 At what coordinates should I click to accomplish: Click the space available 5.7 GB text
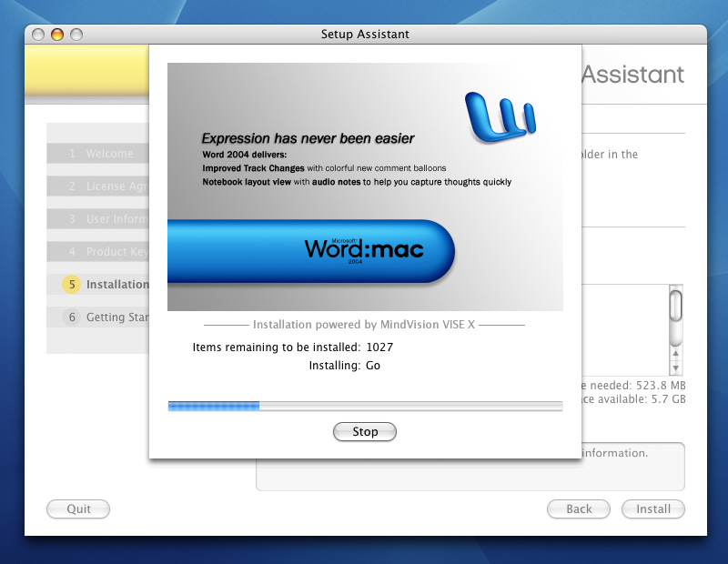633,399
